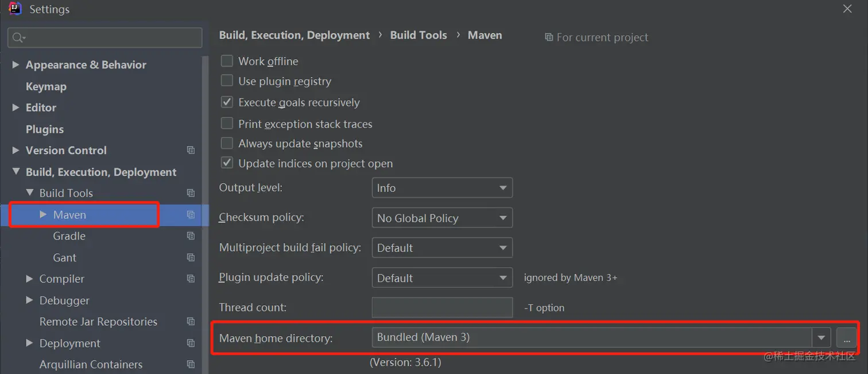Screen dimensions: 868x374
Task: Click the project-level icon beside Compiler
Action: [x=191, y=279]
